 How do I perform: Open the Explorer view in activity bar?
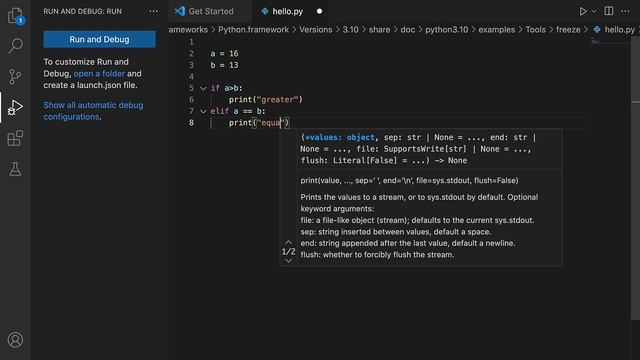[16, 16]
